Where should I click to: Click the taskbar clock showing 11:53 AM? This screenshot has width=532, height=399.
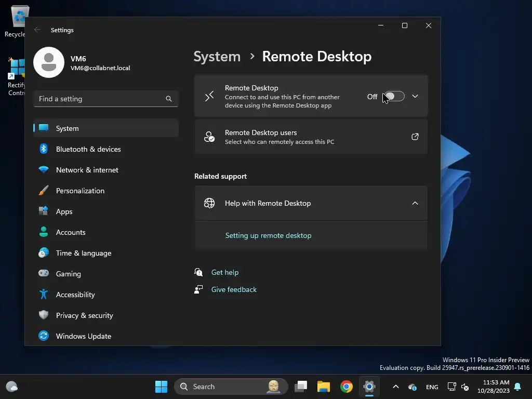[x=494, y=387]
